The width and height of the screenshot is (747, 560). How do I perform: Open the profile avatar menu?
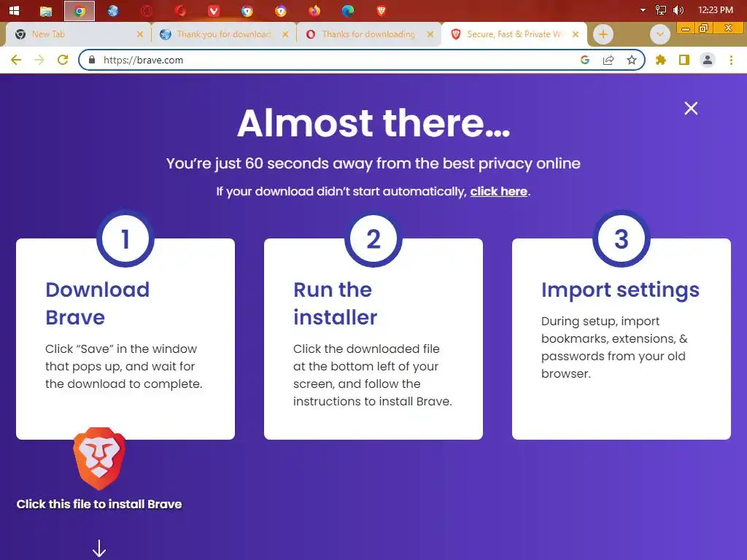pyautogui.click(x=708, y=60)
